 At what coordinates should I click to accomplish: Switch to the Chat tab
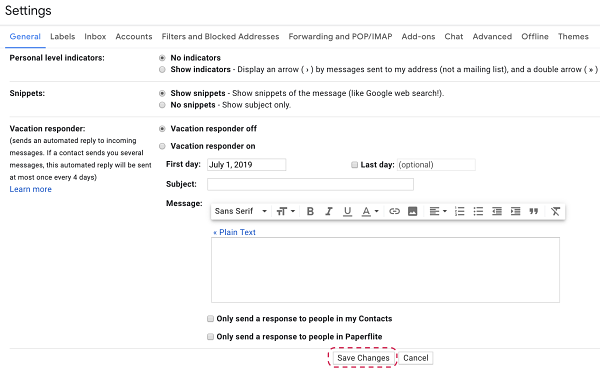coord(453,36)
